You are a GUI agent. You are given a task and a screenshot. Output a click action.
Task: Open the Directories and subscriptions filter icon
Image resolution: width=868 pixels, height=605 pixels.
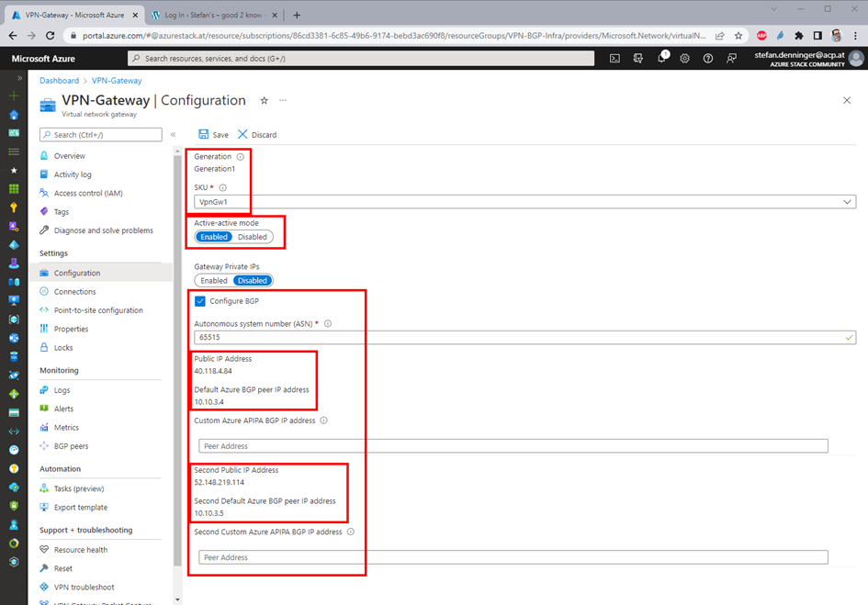[637, 58]
